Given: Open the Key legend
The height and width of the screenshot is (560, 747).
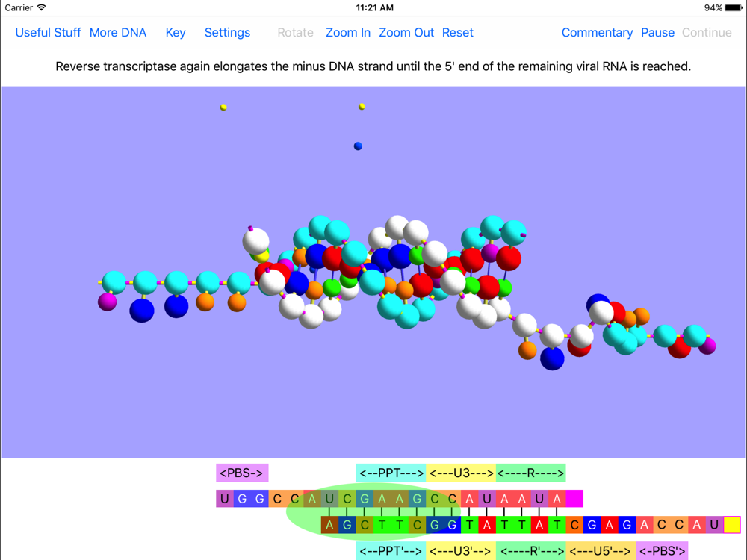Looking at the screenshot, I should tap(176, 32).
